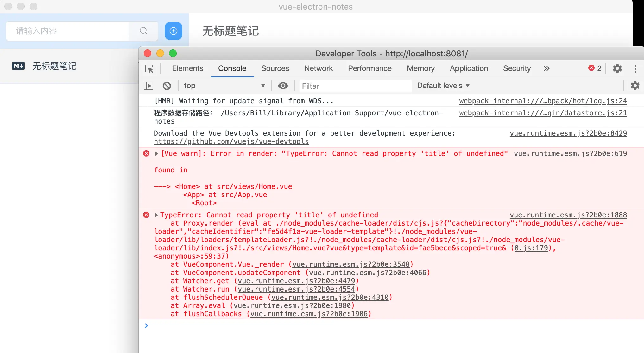
Task: Expand the Vue warn error message
Action: click(156, 154)
